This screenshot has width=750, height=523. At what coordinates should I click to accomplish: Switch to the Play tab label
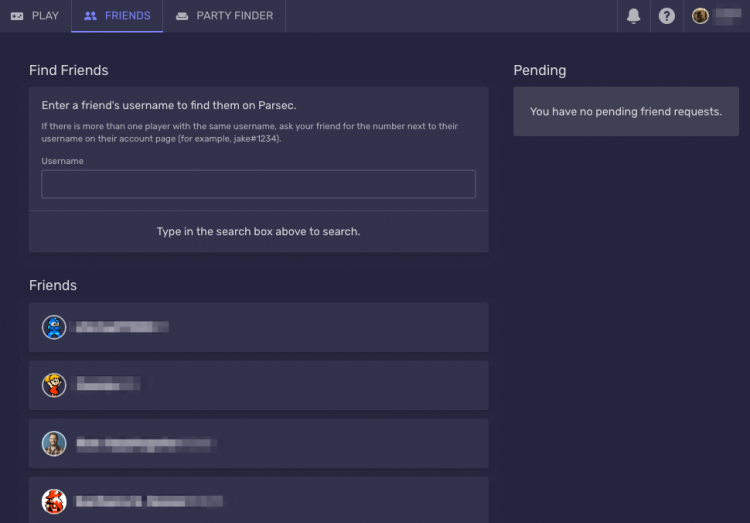tap(45, 16)
